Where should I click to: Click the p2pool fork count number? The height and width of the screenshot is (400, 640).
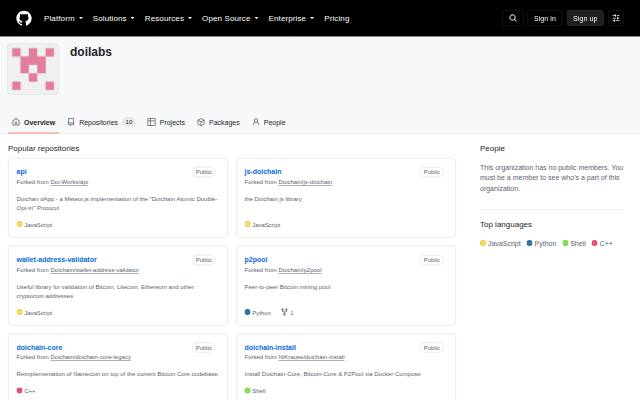click(292, 313)
